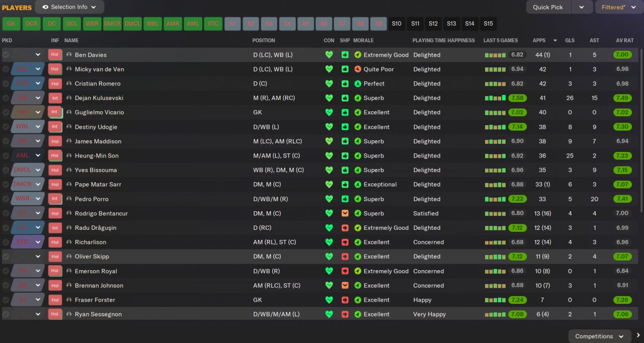Viewport: 644px width, 343px height.
Task: Select the GK position slot
Action: (x=11, y=24)
